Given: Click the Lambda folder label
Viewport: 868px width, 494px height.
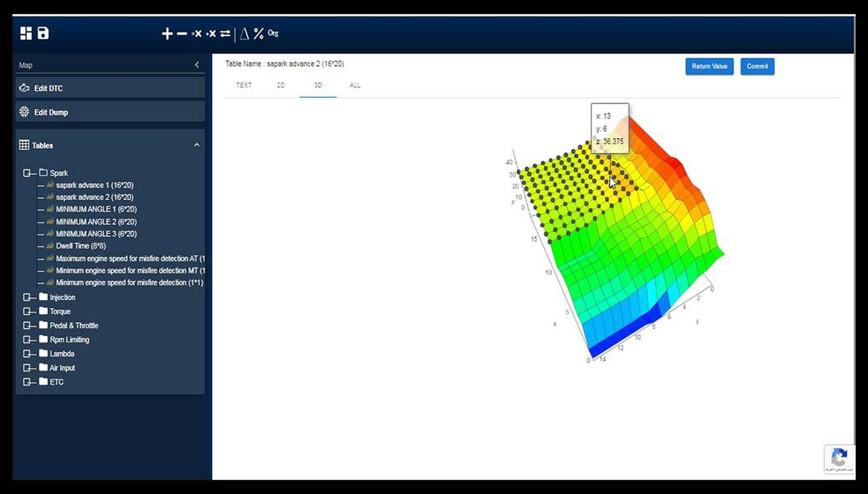Looking at the screenshot, I should (62, 354).
